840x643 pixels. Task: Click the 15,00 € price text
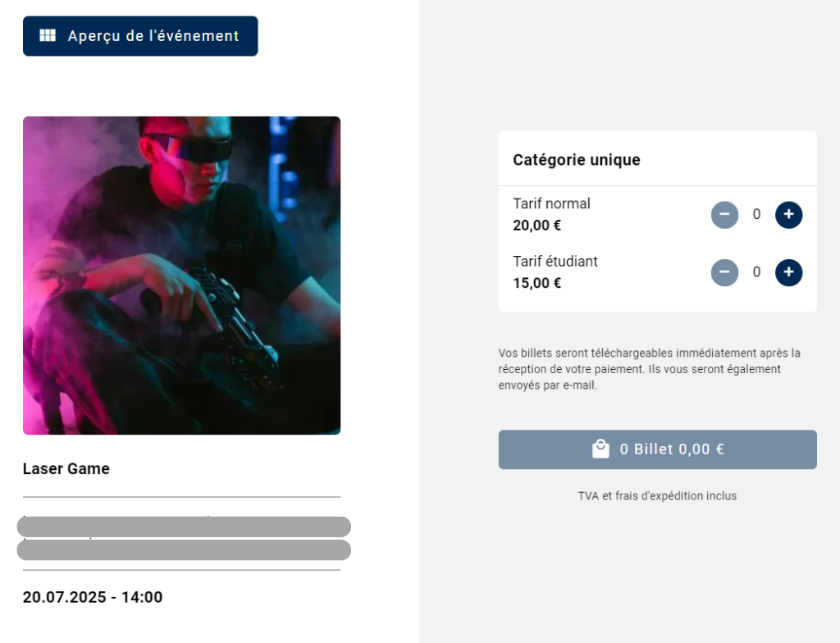click(x=536, y=283)
